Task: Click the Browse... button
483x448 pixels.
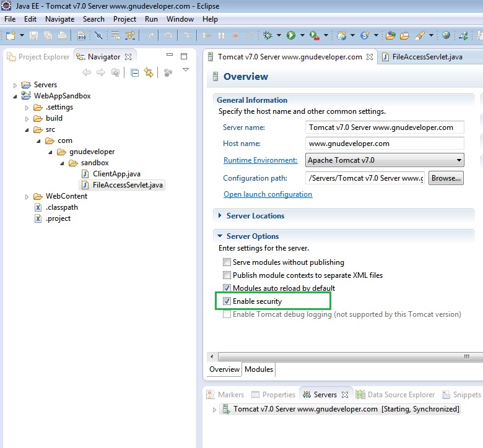Action: pos(446,178)
